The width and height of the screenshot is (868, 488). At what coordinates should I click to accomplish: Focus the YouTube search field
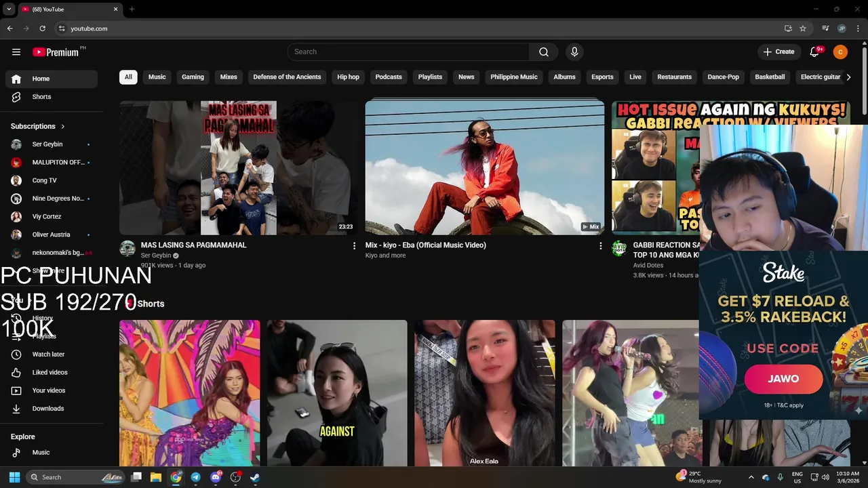pyautogui.click(x=408, y=52)
